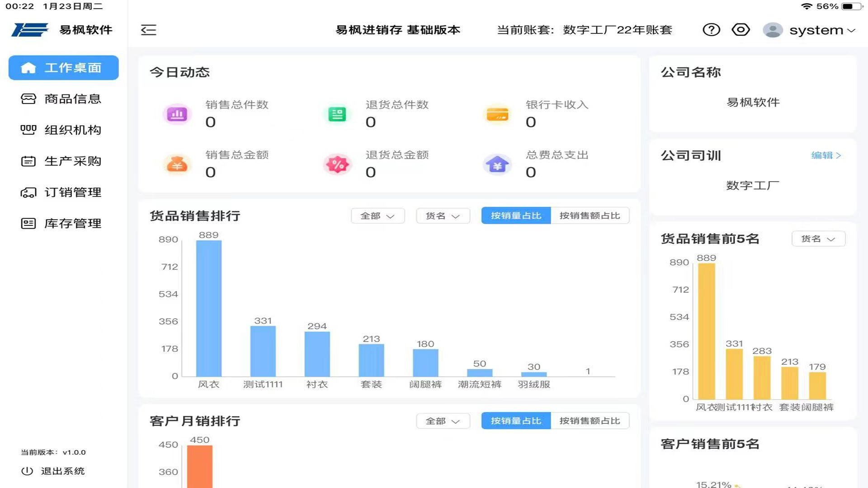Switch goods ranking to 按销售额占比
Screen dimensions: 868x488
coord(590,216)
